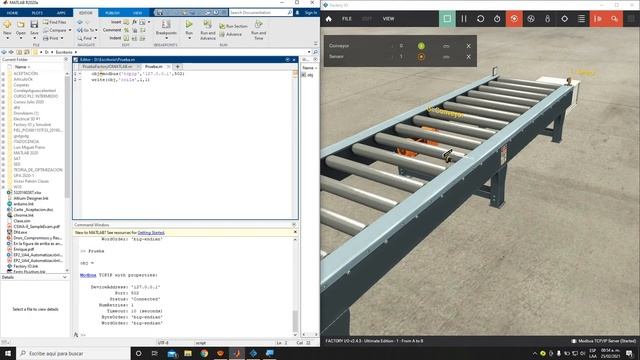Toggle the orange orbit camera icon
Viewport: 640px width, 360px height.
tap(514, 19)
